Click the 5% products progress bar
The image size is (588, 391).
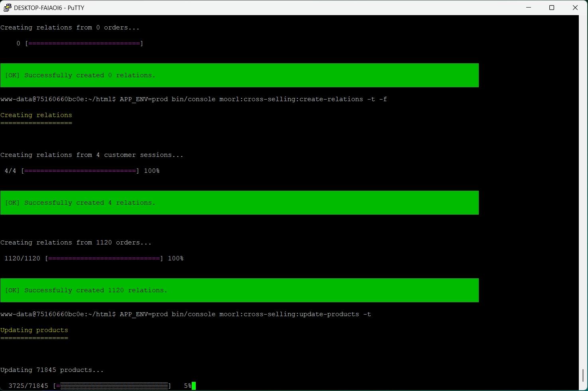coord(114,385)
